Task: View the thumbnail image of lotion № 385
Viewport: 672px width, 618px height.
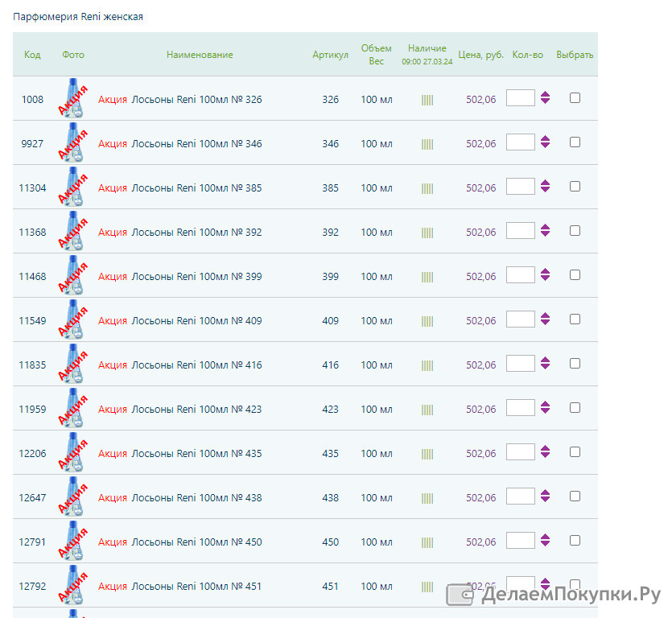Action: point(73,187)
